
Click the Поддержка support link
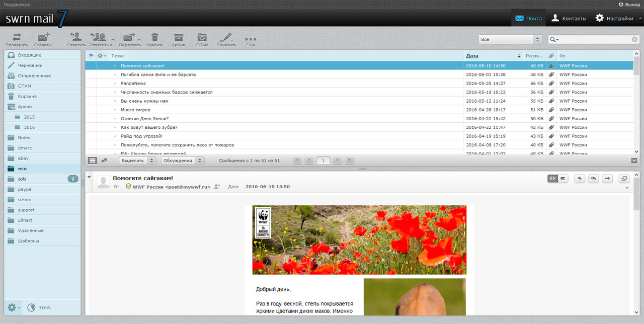click(x=17, y=4)
